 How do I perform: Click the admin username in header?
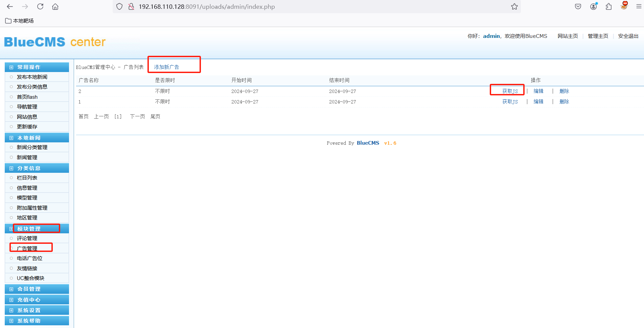pyautogui.click(x=491, y=36)
